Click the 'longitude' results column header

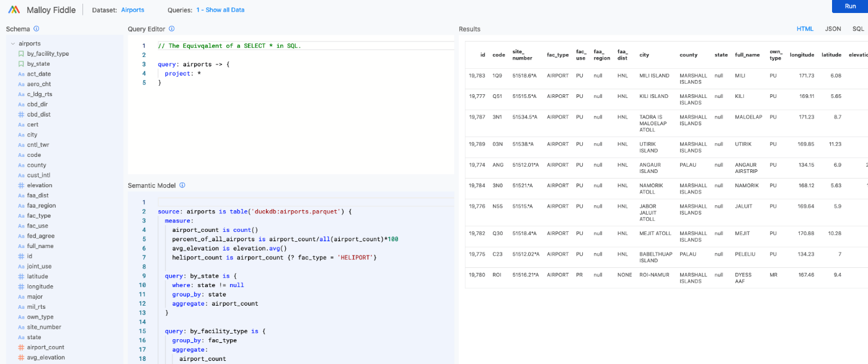click(x=802, y=55)
